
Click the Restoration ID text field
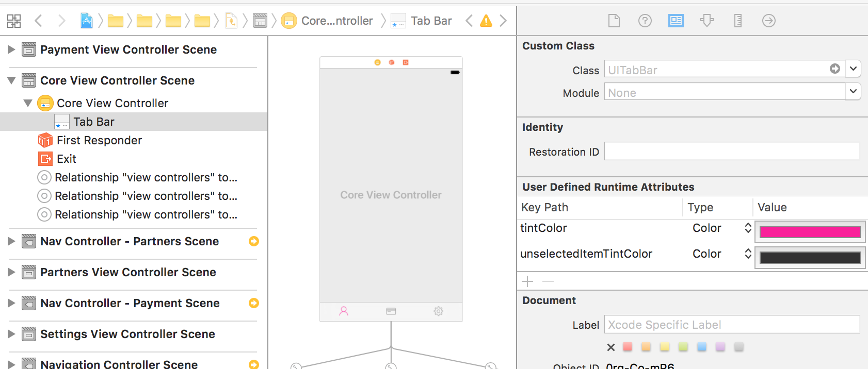(x=732, y=152)
